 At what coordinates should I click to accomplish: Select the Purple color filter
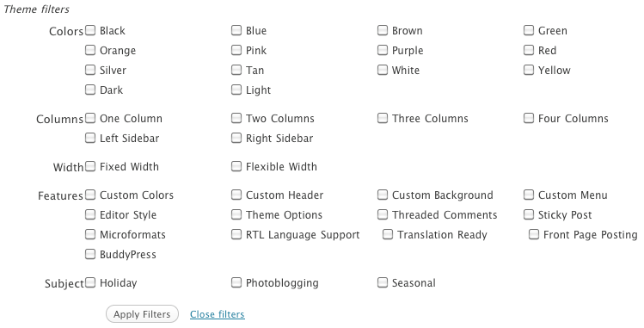(x=383, y=50)
